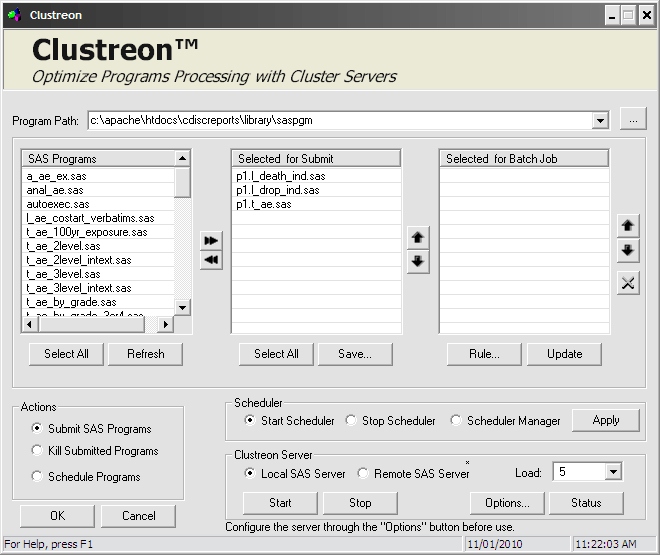Select p1.l_drop_ind.sas in submit list
The image size is (660, 555).
[x=316, y=190]
